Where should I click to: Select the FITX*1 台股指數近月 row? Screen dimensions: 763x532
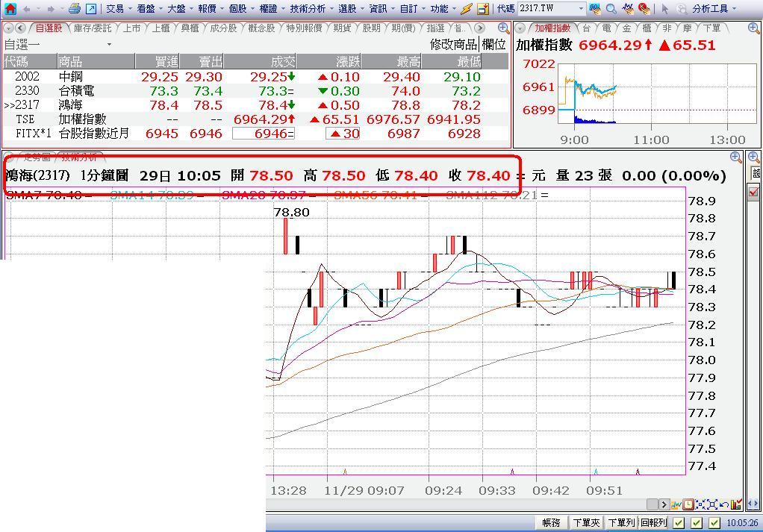[x=255, y=133]
